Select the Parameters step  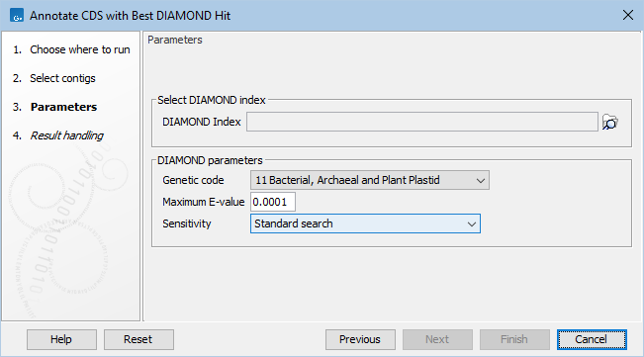55,107
